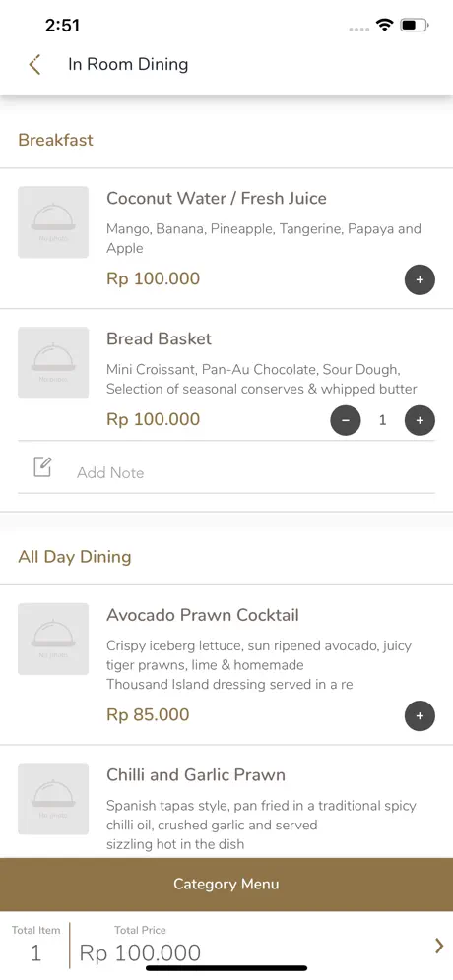The image size is (453, 980).
Task: Tap the back chevron beside In Room Dining
Action: (35, 64)
